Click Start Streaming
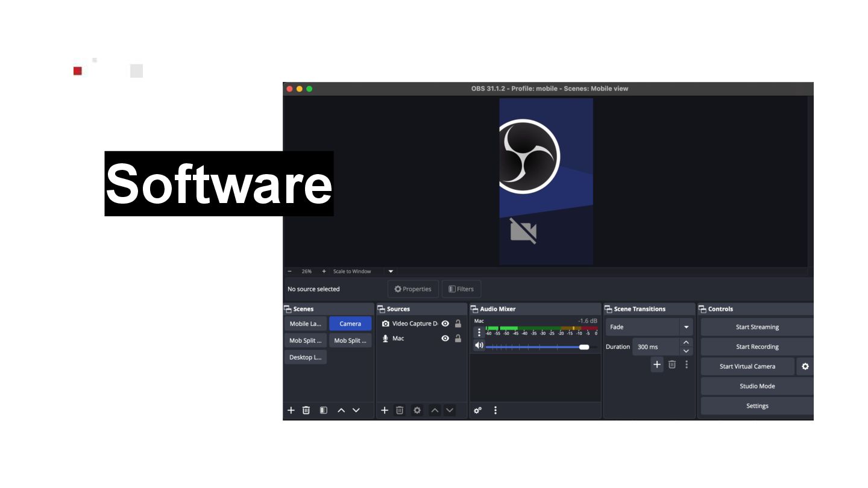The height and width of the screenshot is (488, 868). 757,327
